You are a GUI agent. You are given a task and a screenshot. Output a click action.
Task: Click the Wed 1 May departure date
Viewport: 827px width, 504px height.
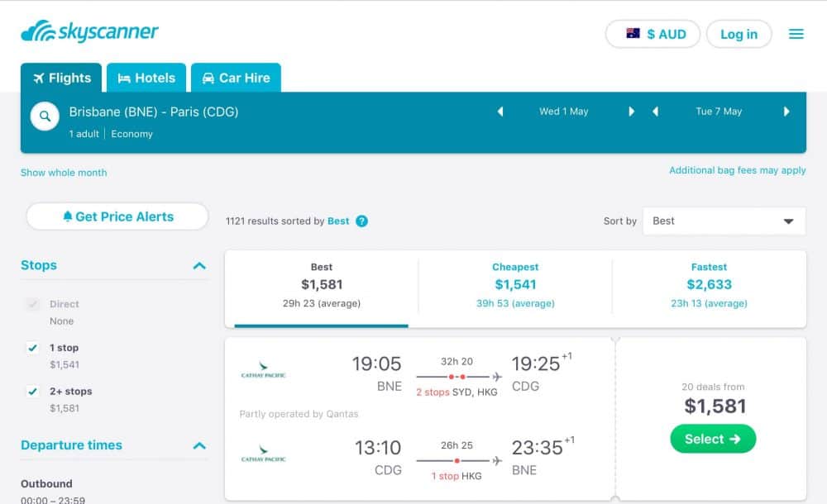563,112
